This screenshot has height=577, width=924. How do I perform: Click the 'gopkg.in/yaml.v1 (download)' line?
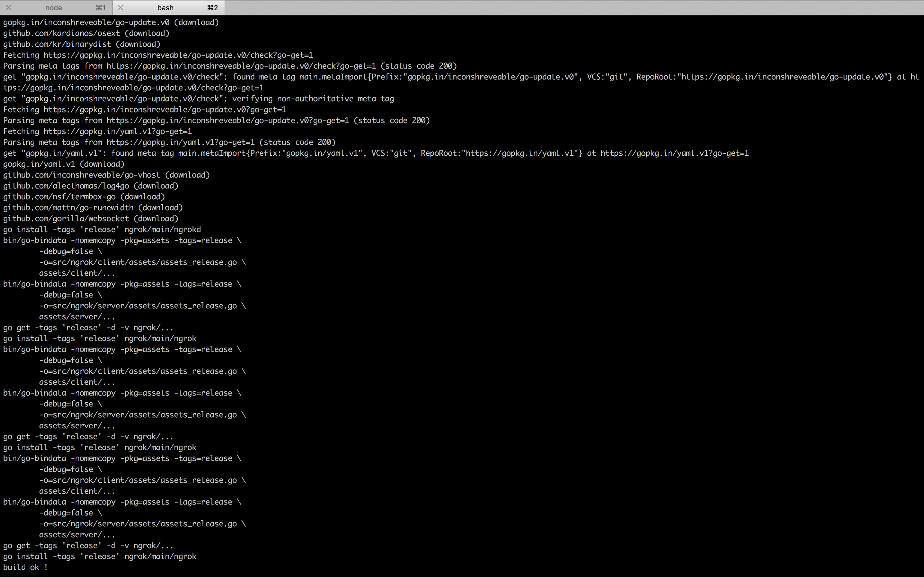point(64,164)
